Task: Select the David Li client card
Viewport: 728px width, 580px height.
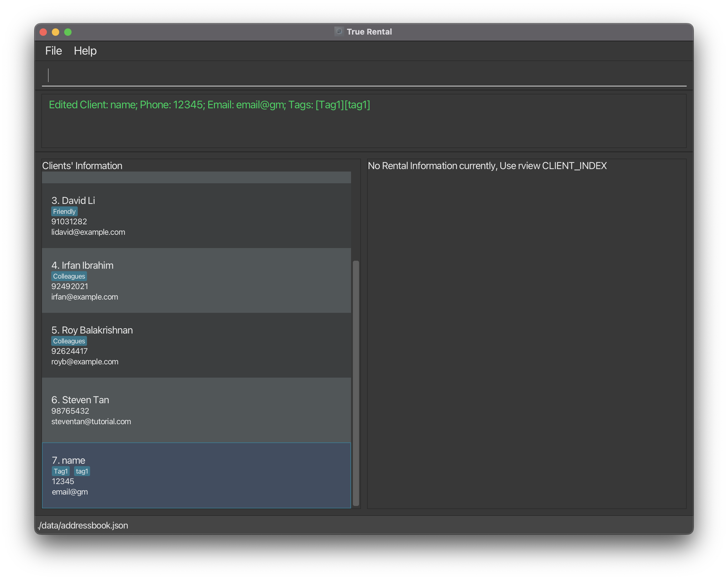Action: pos(196,216)
